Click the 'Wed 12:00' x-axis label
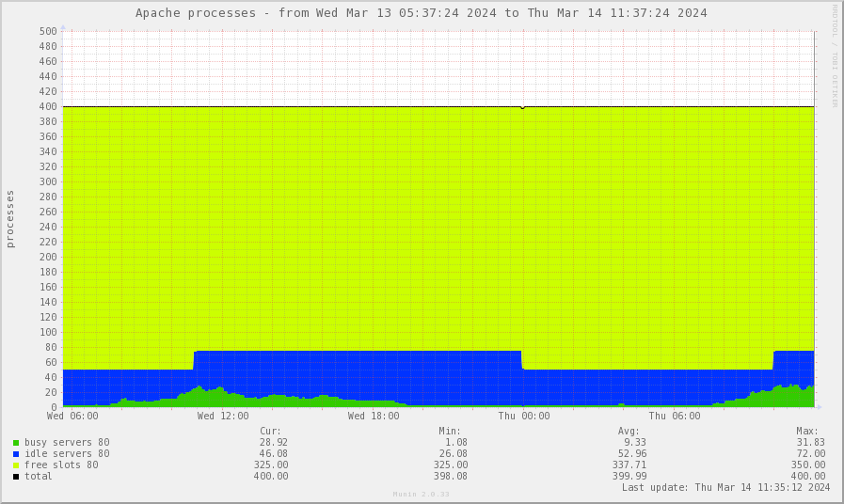844x504 pixels. click(223, 416)
